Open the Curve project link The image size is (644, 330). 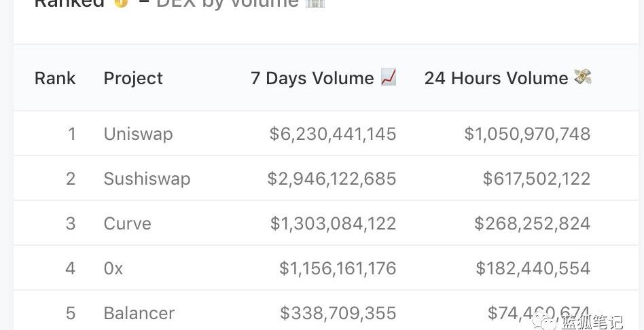(x=127, y=223)
